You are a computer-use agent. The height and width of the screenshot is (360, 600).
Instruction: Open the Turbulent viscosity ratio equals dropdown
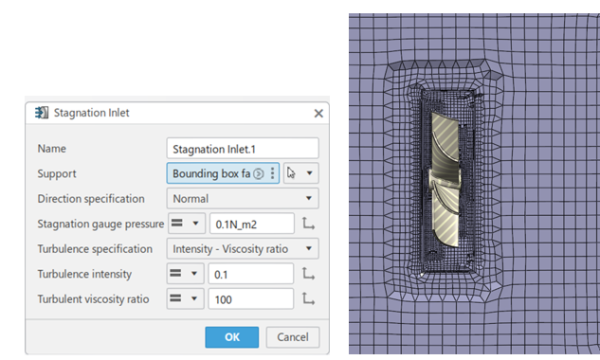click(x=185, y=299)
